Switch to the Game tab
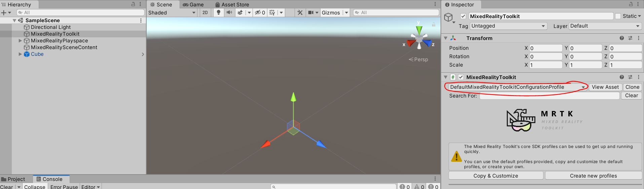Screen dimensions: 644x189 (193, 4)
